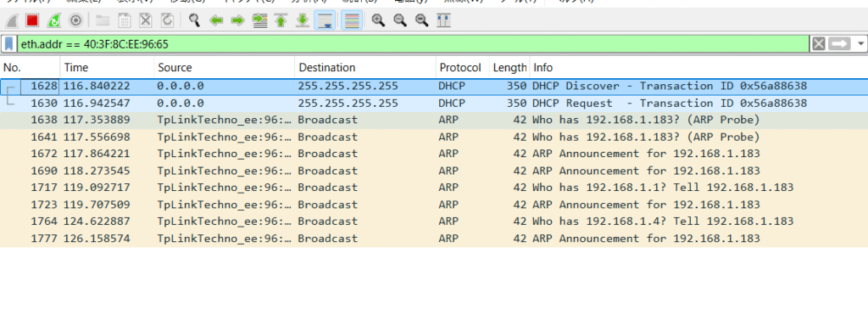The height and width of the screenshot is (309, 868).
Task: Jump to the first packet
Action: click(281, 20)
